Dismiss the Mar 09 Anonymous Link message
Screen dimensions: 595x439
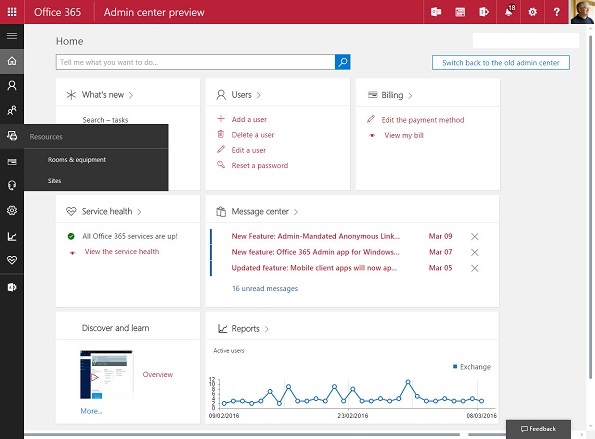(474, 236)
